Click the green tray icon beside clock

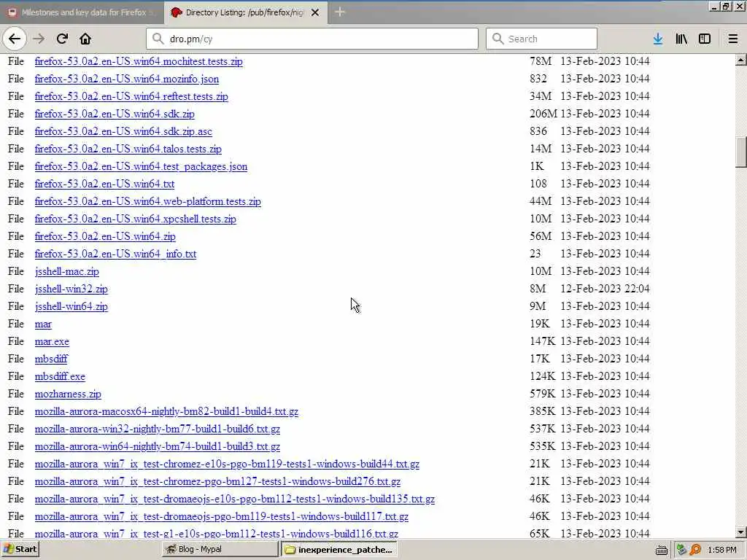coord(681,550)
